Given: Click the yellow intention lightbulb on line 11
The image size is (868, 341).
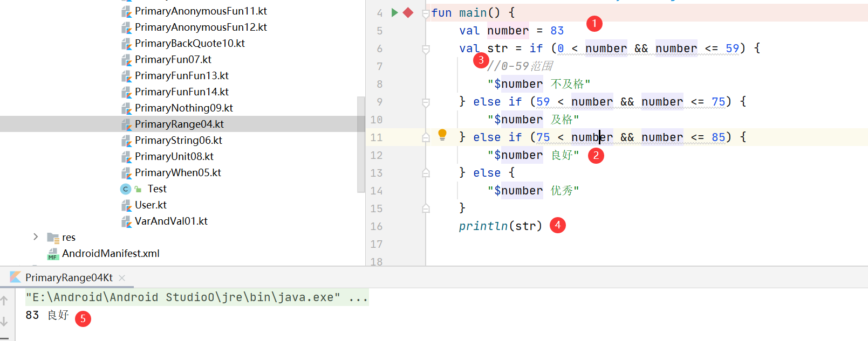Looking at the screenshot, I should coord(442,135).
